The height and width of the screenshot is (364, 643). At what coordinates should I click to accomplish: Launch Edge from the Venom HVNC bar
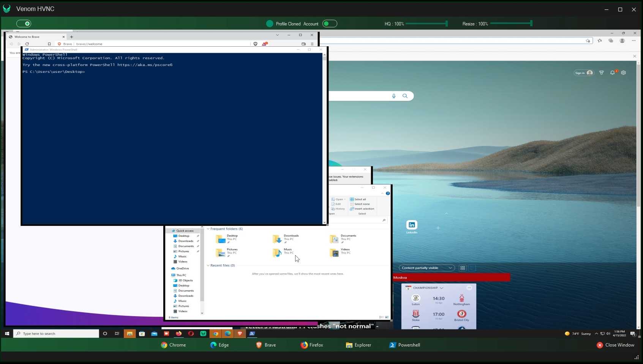(220, 345)
